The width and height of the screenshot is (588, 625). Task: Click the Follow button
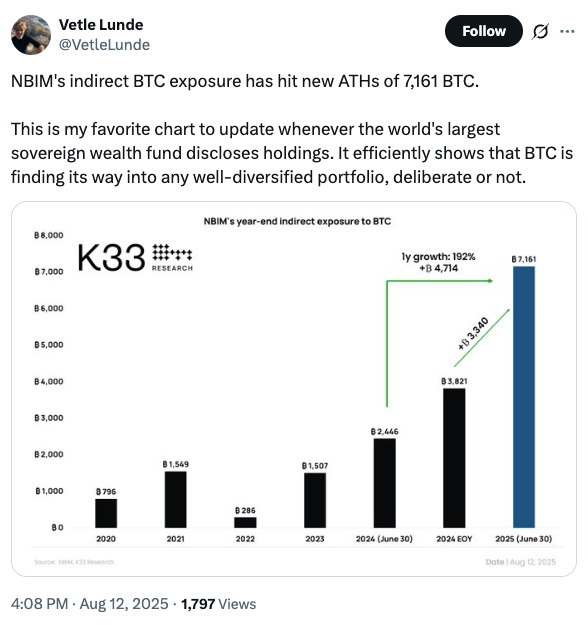tap(484, 31)
